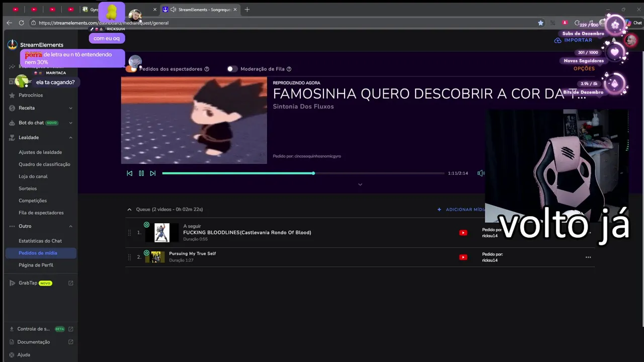This screenshot has width=644, height=362.
Task: Close the StreamElements Songrequest tab
Action: click(235, 9)
